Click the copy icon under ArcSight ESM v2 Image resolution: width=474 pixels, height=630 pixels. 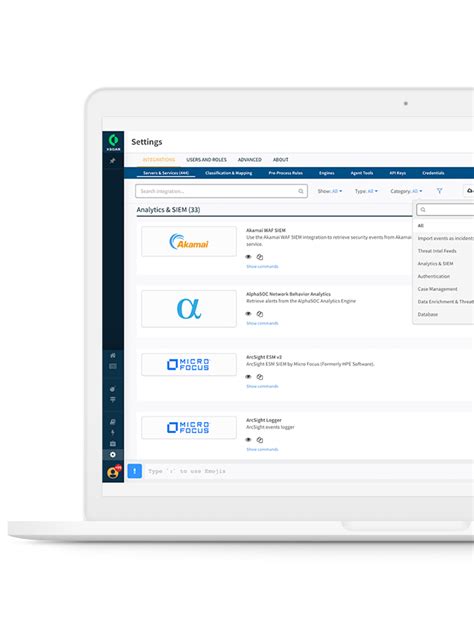point(260,377)
